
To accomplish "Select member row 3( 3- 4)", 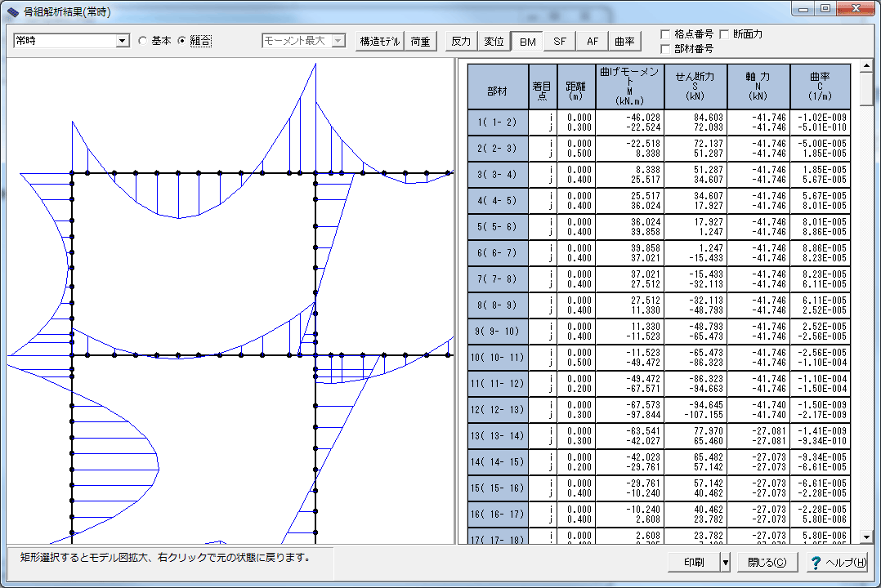I will click(498, 175).
